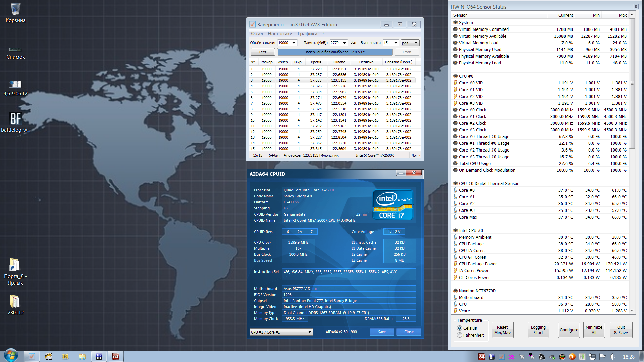Viewport: 644px width, 362px height.
Task: Click the Стоп button in LinX
Action: click(x=407, y=52)
